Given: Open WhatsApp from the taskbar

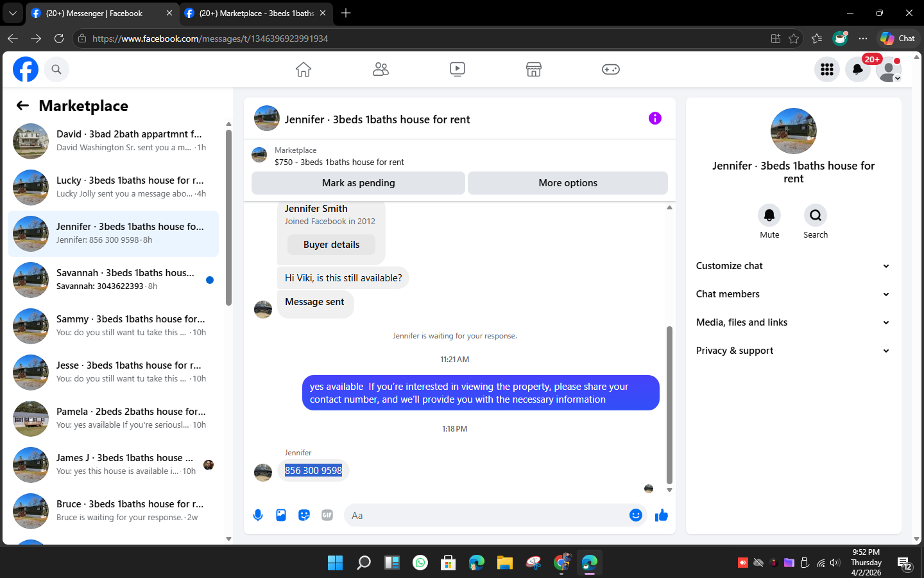Looking at the screenshot, I should pos(420,563).
